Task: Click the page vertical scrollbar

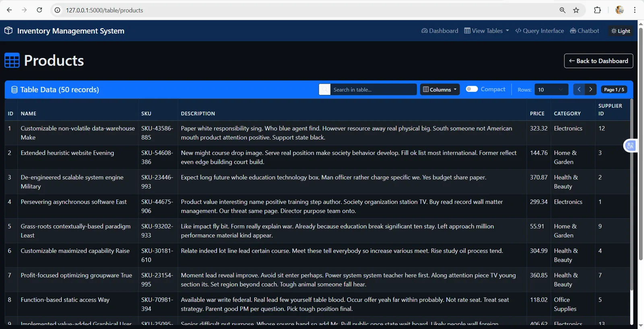Action: 641,144
